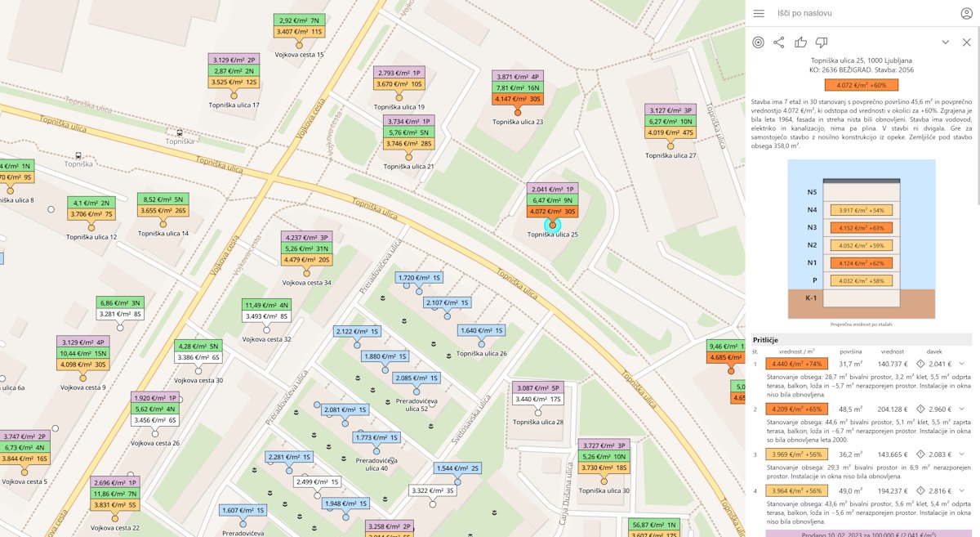980x537 pixels.
Task: Select the highlighted Topniška ulica 25 marker
Action: [x=553, y=224]
